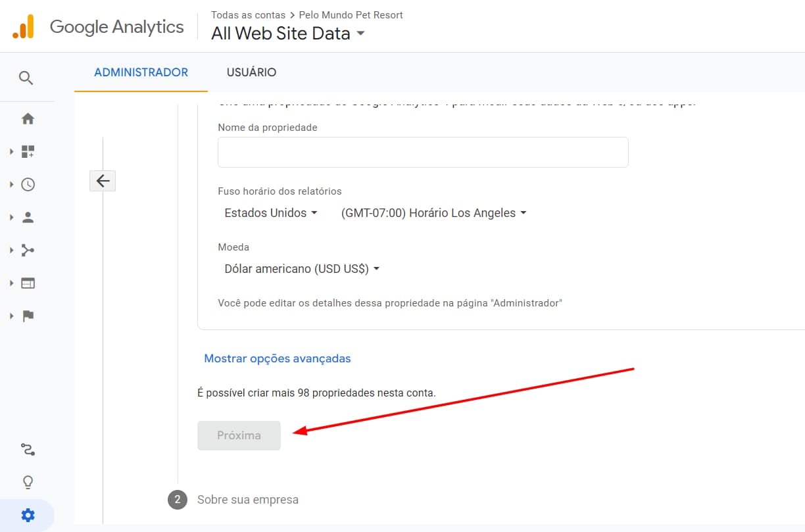The image size is (805, 532).
Task: Open the All Web Site Data selector
Action: tap(287, 34)
